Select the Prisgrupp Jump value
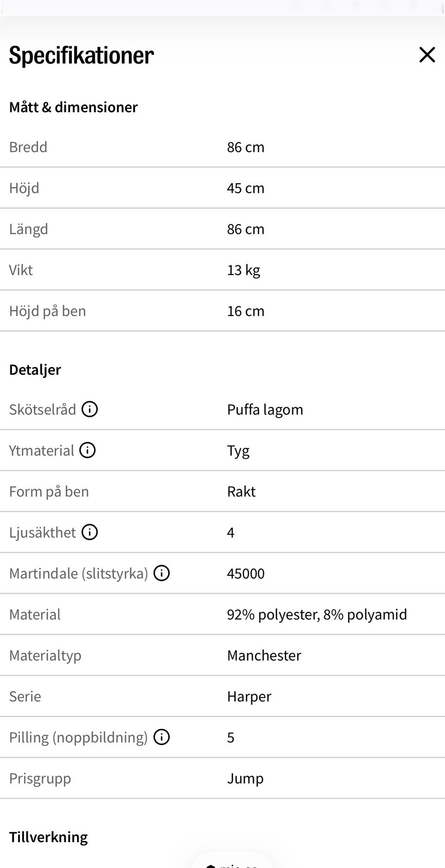 coord(245,778)
